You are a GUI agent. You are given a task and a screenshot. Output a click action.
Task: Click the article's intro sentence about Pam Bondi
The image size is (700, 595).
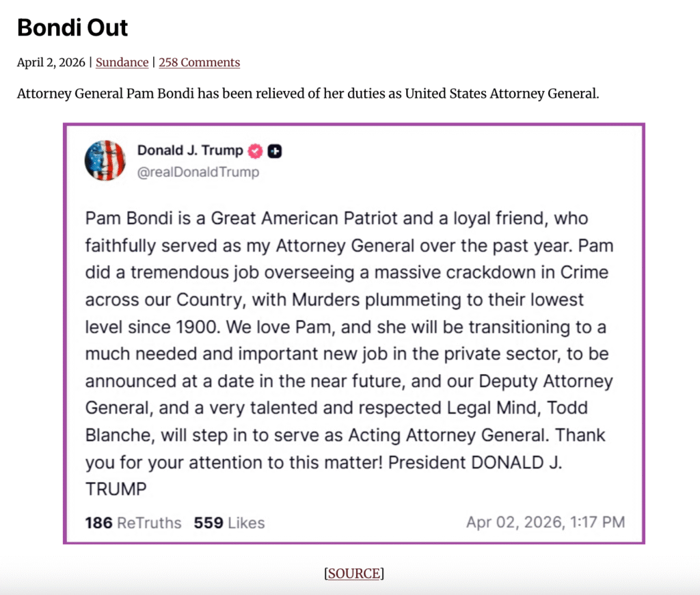308,93
